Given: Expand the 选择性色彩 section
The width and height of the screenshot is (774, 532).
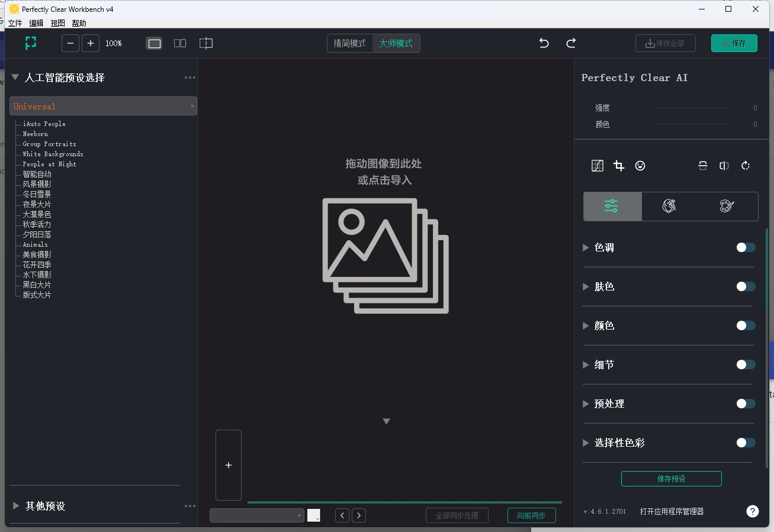Looking at the screenshot, I should [x=586, y=443].
